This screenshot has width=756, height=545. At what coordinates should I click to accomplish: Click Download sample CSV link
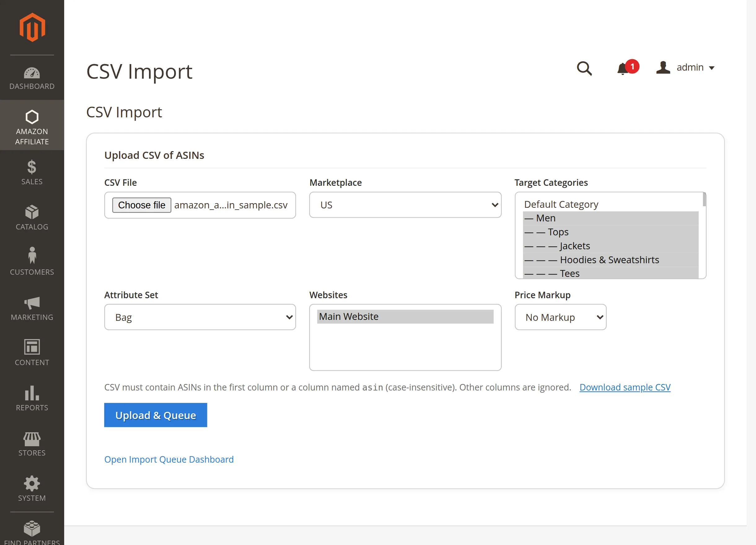pyautogui.click(x=625, y=387)
